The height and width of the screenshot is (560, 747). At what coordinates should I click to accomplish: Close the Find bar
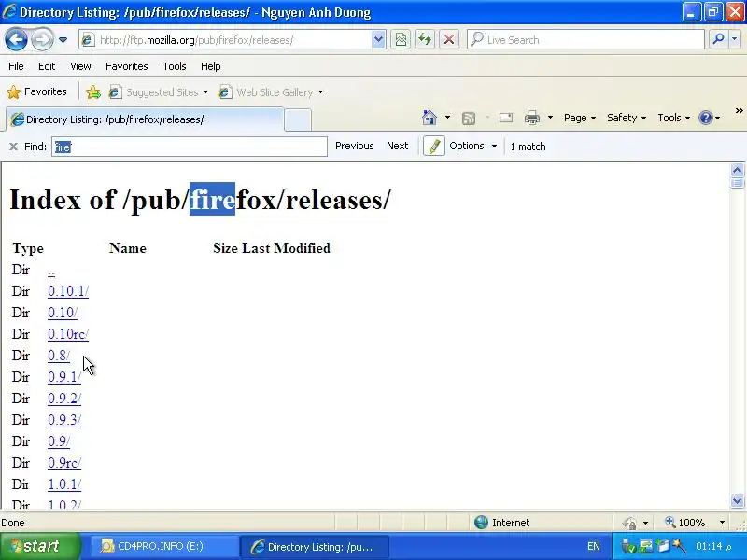[13, 147]
